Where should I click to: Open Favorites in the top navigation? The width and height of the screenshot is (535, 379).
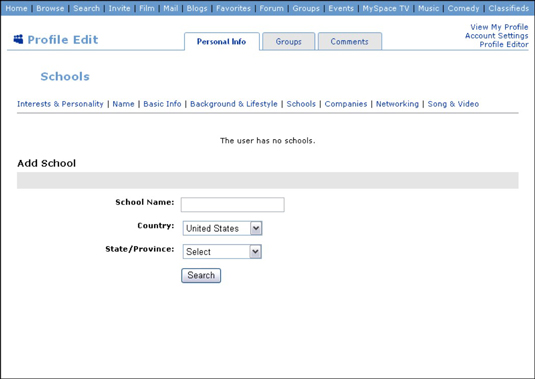point(233,8)
